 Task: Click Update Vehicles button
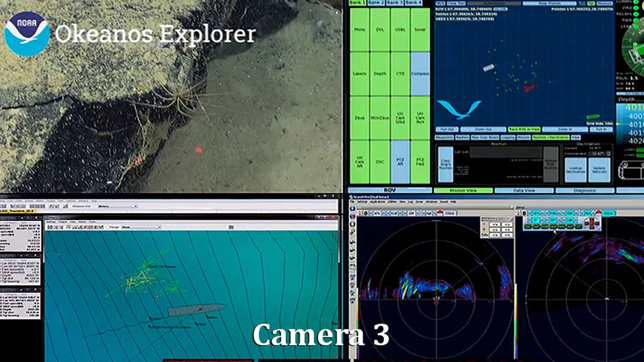pos(599,170)
